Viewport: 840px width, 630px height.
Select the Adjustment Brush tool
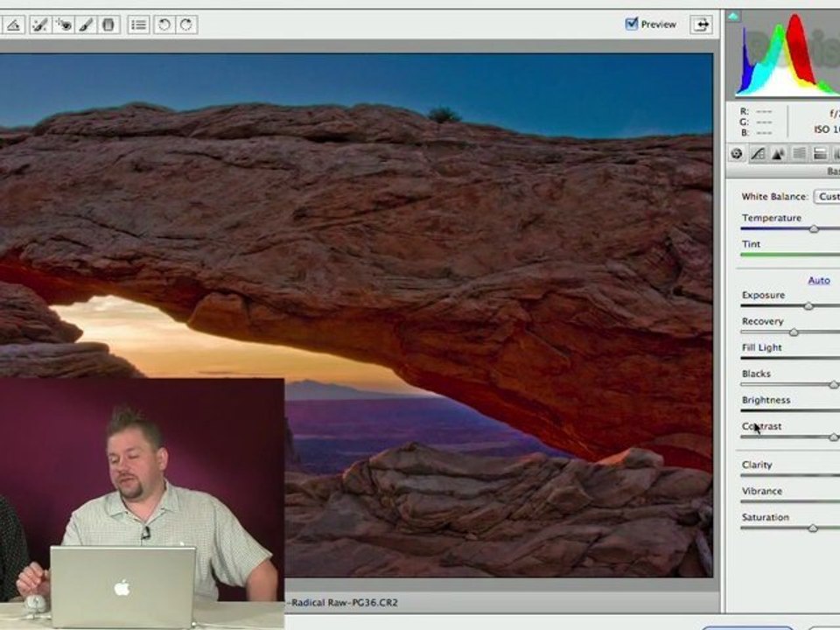pos(86,24)
